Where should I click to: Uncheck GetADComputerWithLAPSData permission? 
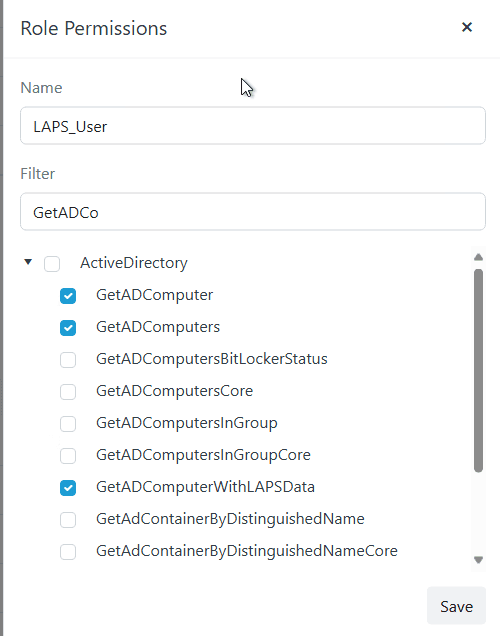68,488
